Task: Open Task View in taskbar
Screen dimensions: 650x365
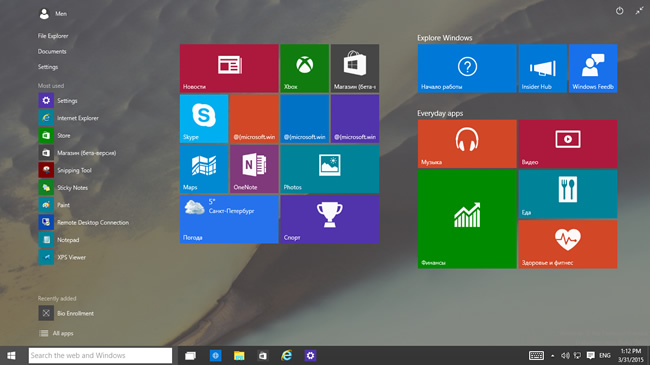Action: (190, 355)
